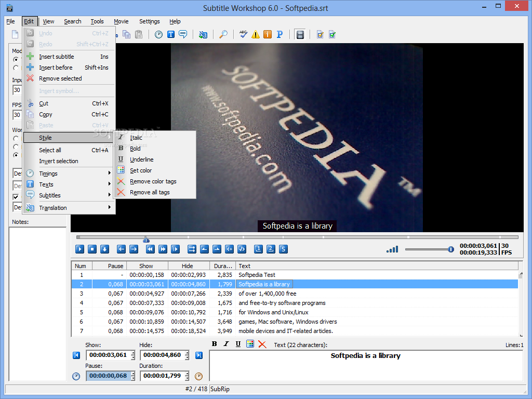Screen dimensions: 532x399
Task: Expand the Timings submenu
Action: pos(69,174)
